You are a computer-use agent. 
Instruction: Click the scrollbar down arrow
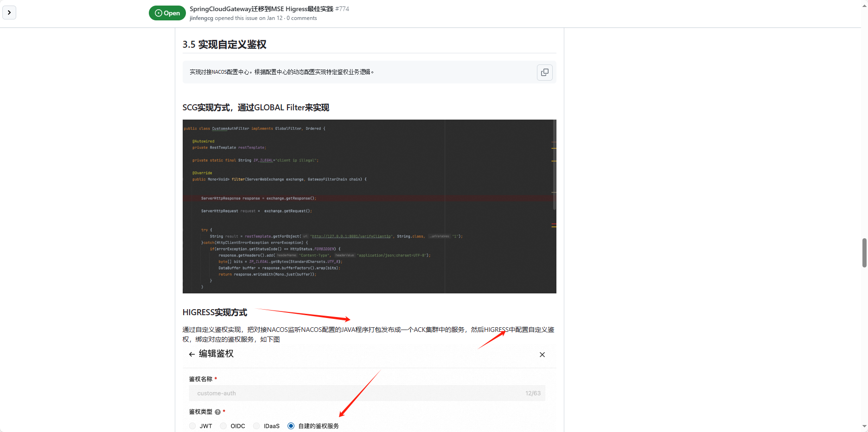[x=864, y=426]
